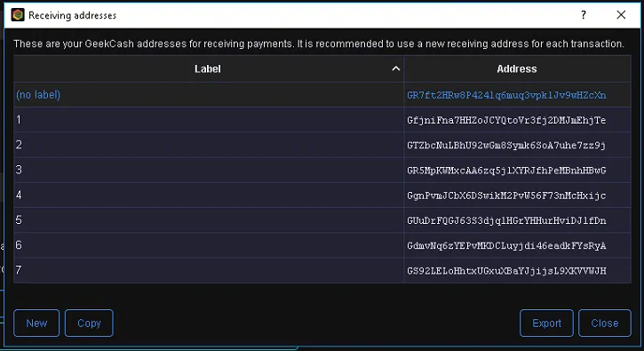Screen dimensions: 644x351
Task: Select the '(no label)' row label
Action: pyautogui.click(x=38, y=95)
